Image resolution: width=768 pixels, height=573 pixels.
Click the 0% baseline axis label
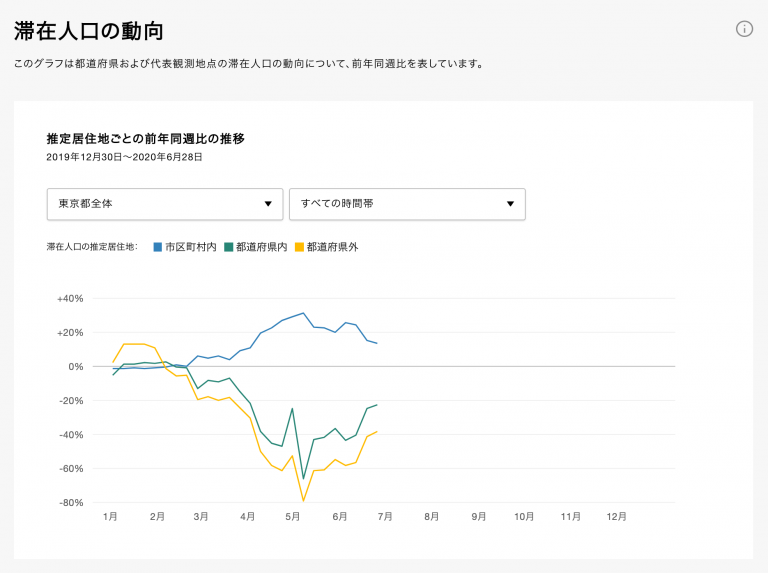click(x=75, y=366)
